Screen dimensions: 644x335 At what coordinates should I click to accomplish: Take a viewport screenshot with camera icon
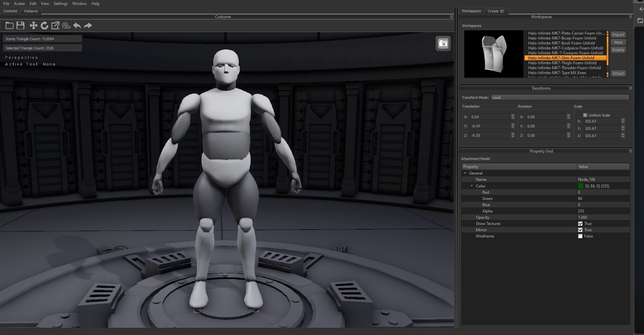(443, 43)
